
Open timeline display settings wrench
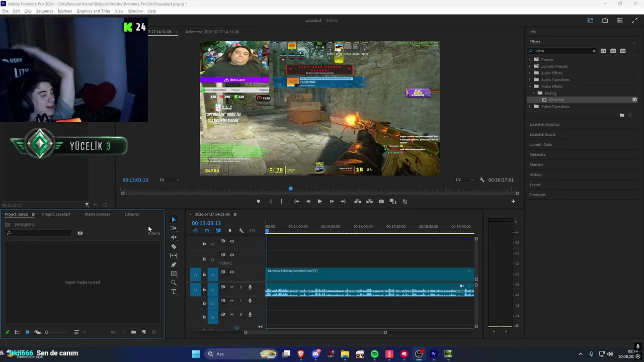pos(241,231)
